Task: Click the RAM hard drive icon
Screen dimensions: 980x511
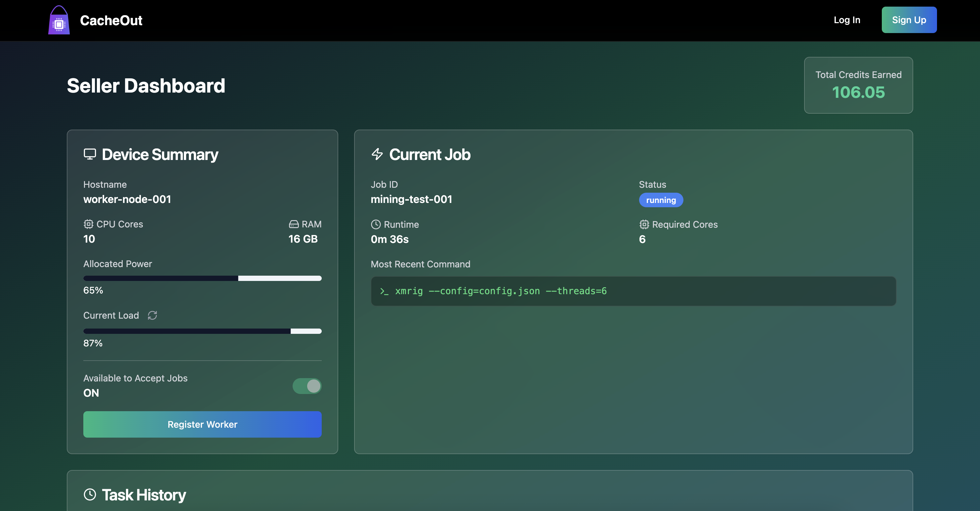Action: 293,224
